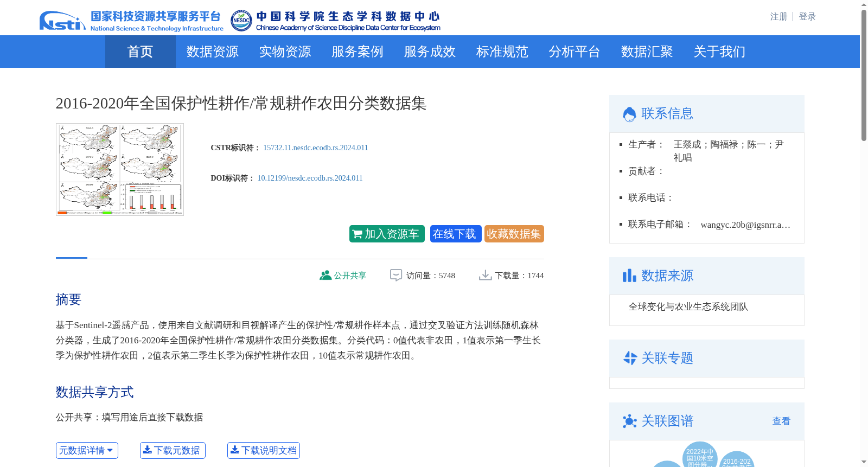Image resolution: width=868 pixels, height=467 pixels.
Task: Click the 下载说明文档 button
Action: [x=264, y=450]
